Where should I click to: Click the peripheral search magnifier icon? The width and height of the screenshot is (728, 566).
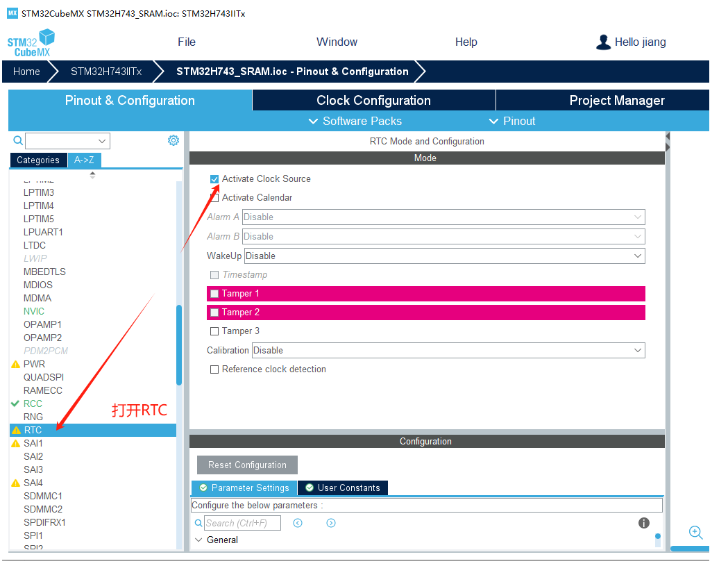17,140
